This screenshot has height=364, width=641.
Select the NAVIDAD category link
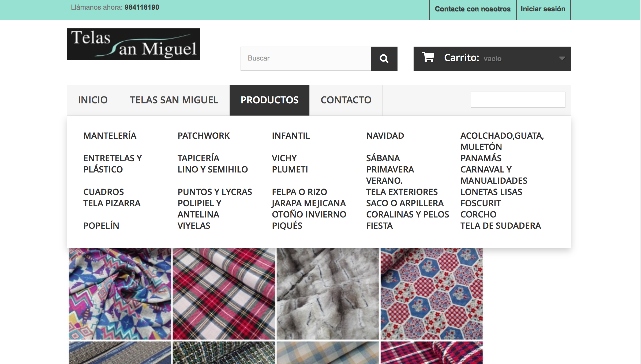pyautogui.click(x=385, y=136)
